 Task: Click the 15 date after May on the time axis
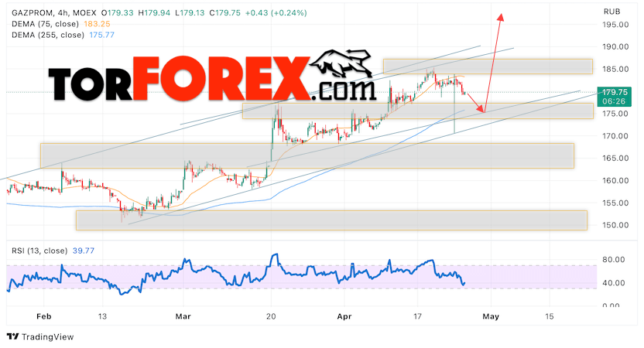(x=549, y=316)
